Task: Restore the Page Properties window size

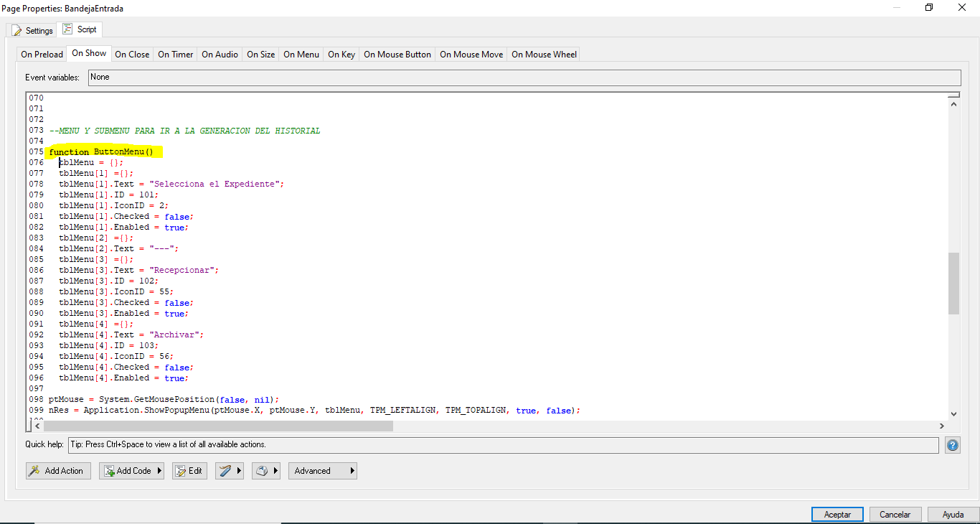Action: 929,8
